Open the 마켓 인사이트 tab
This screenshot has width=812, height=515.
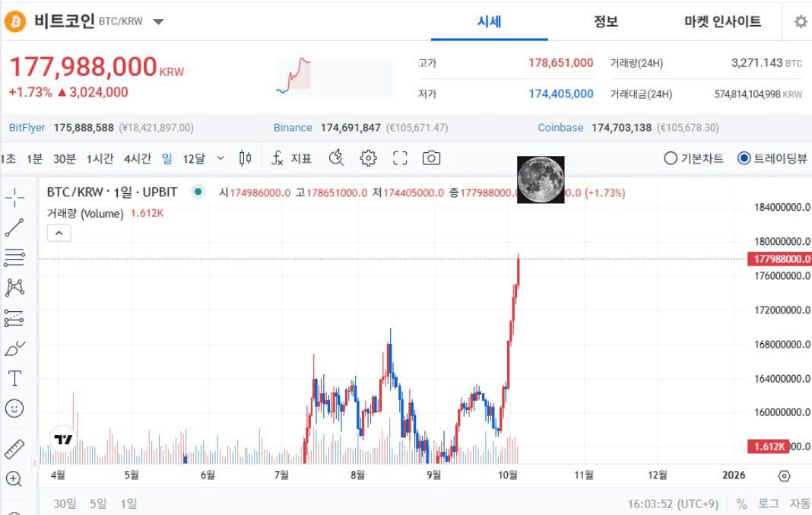click(x=722, y=22)
